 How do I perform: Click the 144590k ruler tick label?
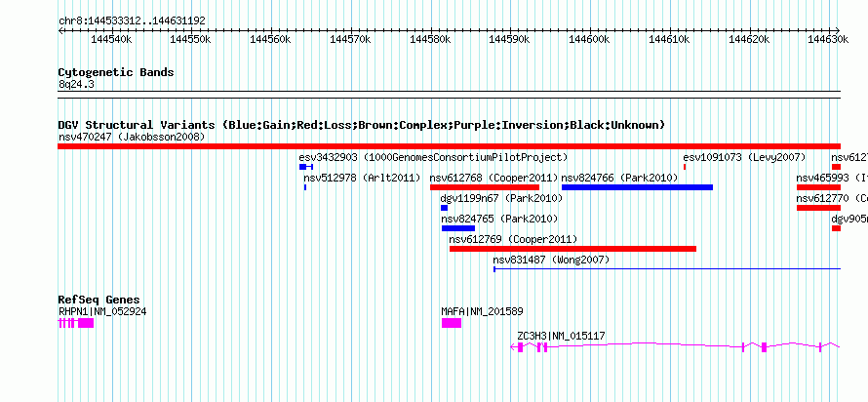[509, 40]
